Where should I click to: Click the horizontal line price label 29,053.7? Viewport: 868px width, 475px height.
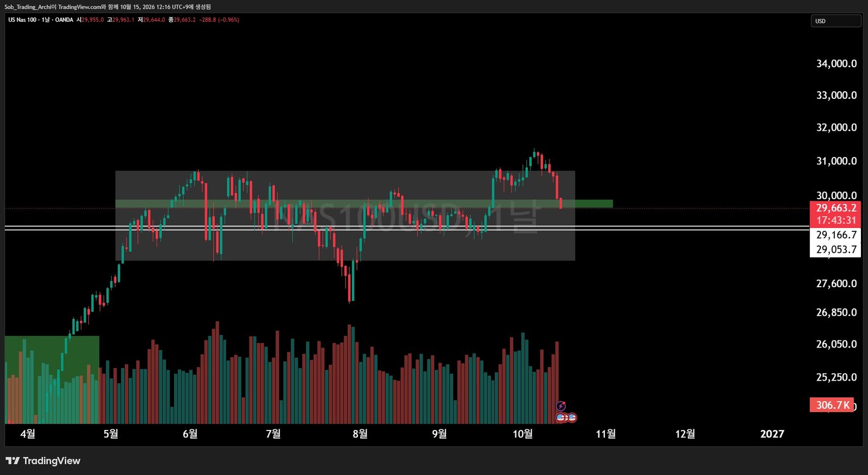[836, 250]
